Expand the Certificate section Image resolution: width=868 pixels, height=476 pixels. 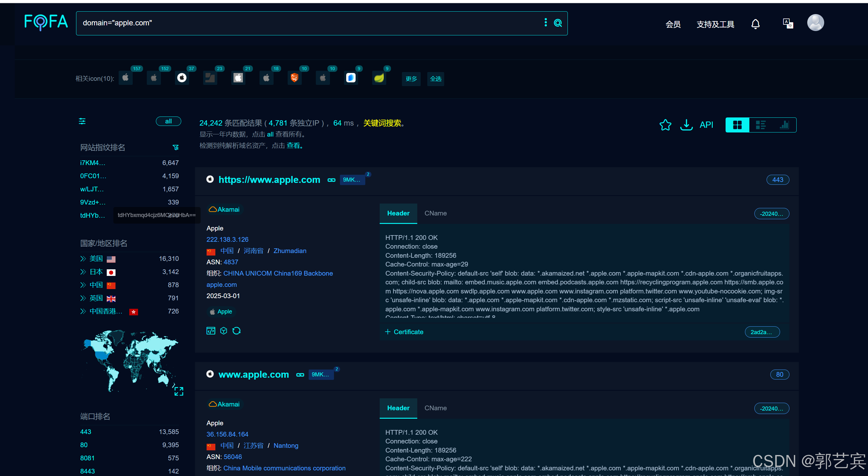(404, 332)
